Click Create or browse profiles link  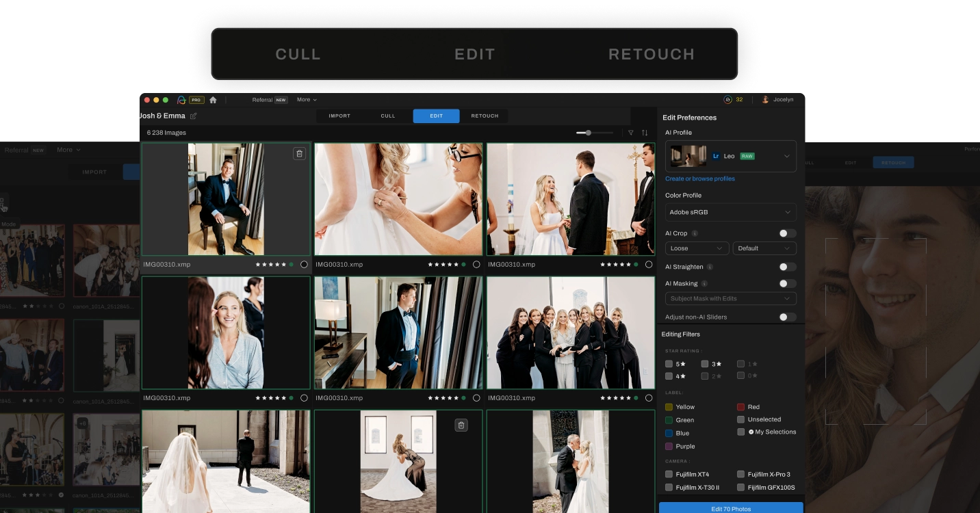tap(700, 179)
